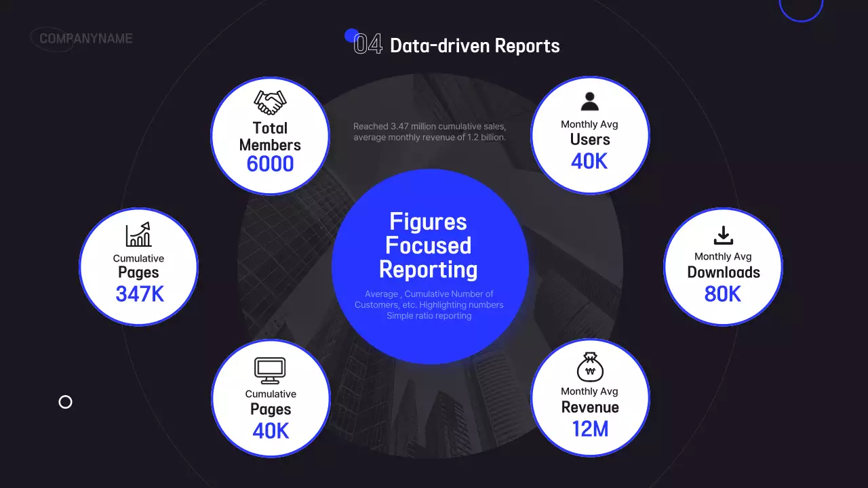Select the blue 6000 value under Total Members
The width and height of the screenshot is (868, 488).
click(271, 163)
